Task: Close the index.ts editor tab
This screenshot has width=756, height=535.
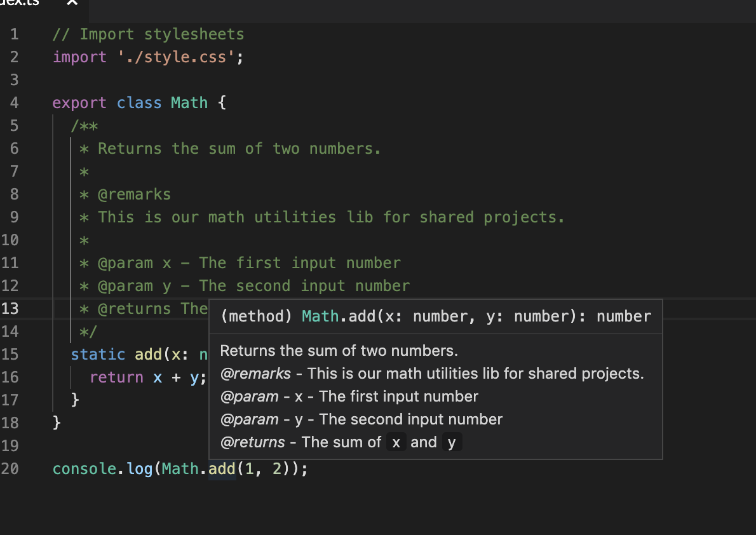Action: [72, 3]
